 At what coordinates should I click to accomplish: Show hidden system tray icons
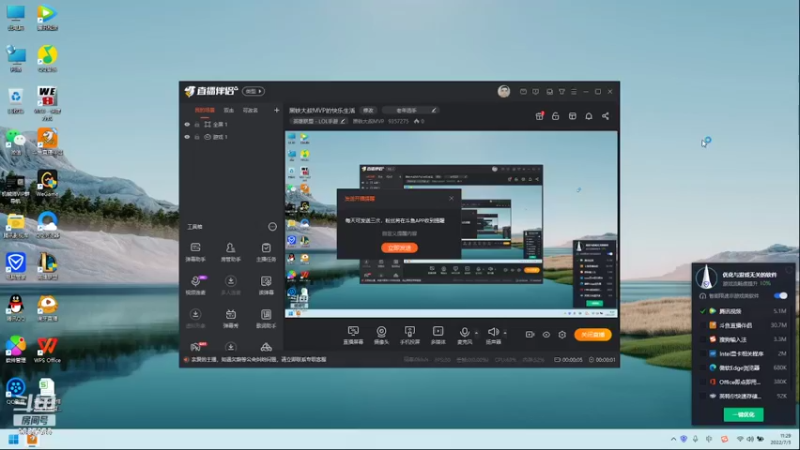point(673,439)
